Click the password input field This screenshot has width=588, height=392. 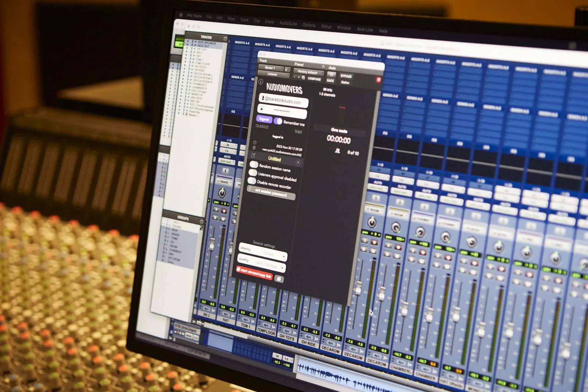click(x=282, y=111)
